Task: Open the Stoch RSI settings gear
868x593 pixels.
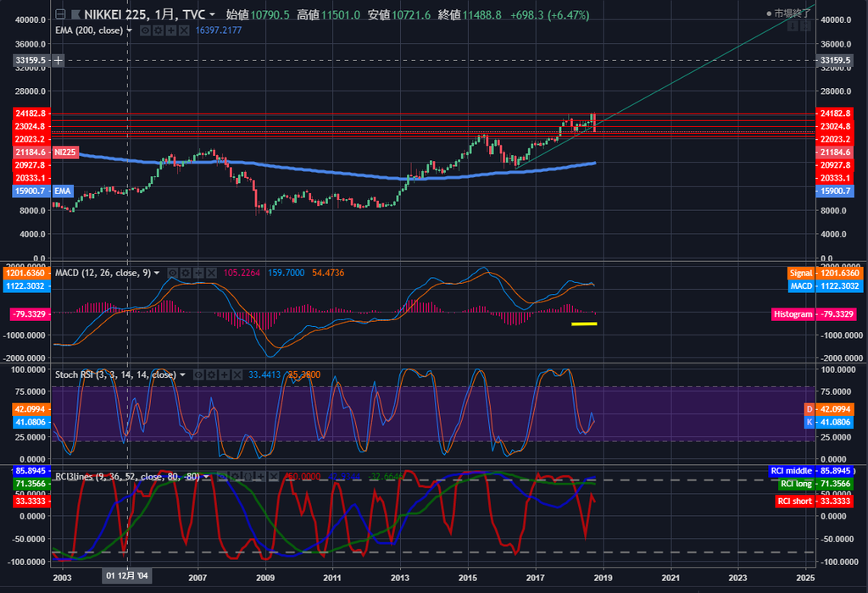Action: click(211, 374)
